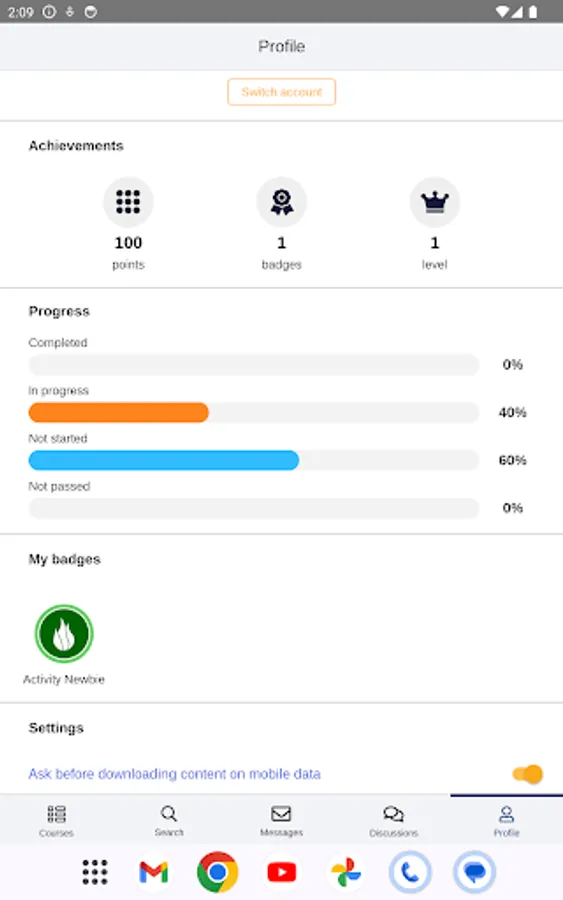Image resolution: width=563 pixels, height=900 pixels.
Task: Open the Android app drawer
Action: coord(95,872)
